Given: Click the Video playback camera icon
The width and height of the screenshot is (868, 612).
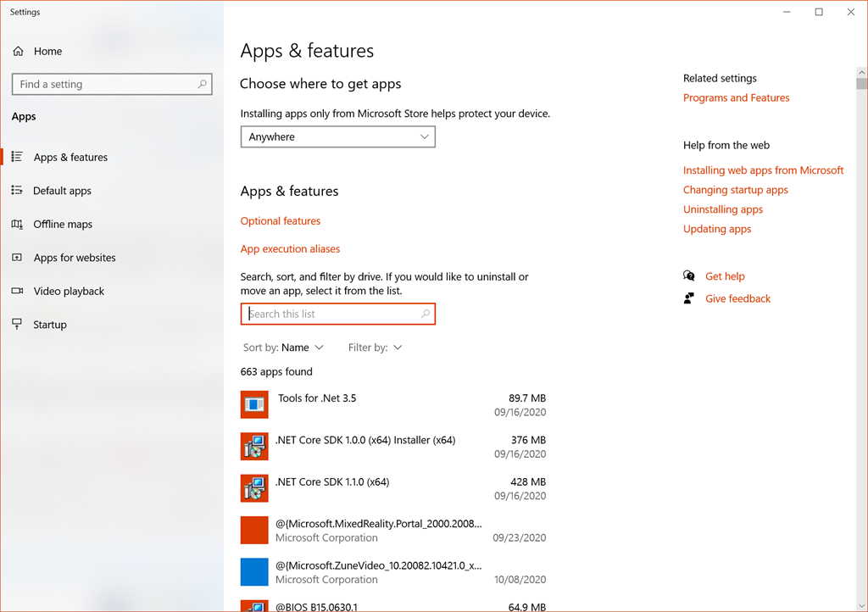Looking at the screenshot, I should click(17, 291).
